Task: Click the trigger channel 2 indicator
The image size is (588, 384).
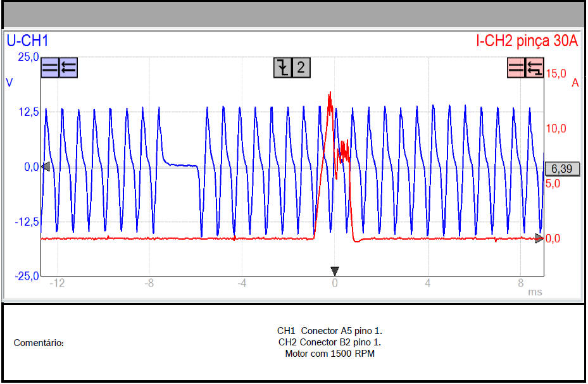Action: point(301,67)
